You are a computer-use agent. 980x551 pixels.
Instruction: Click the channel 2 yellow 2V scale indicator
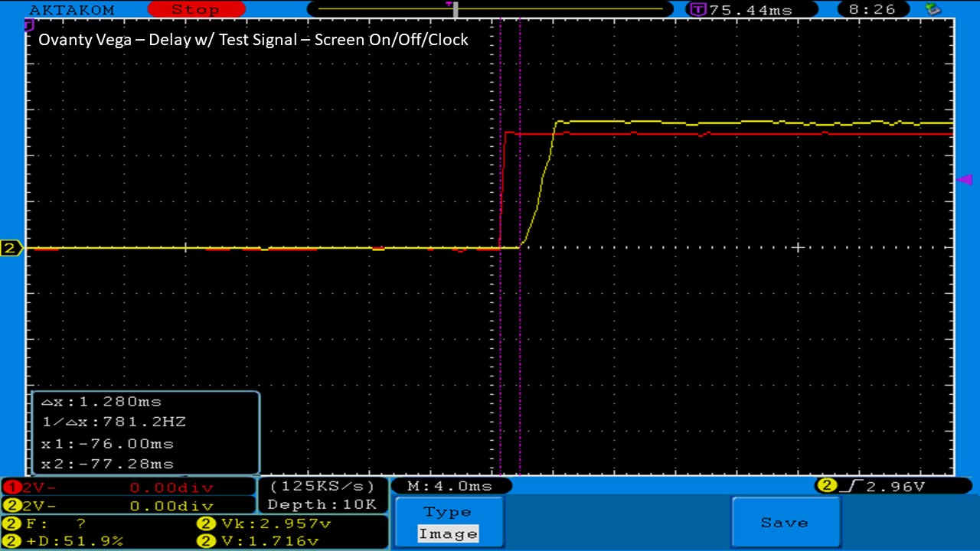[x=31, y=506]
